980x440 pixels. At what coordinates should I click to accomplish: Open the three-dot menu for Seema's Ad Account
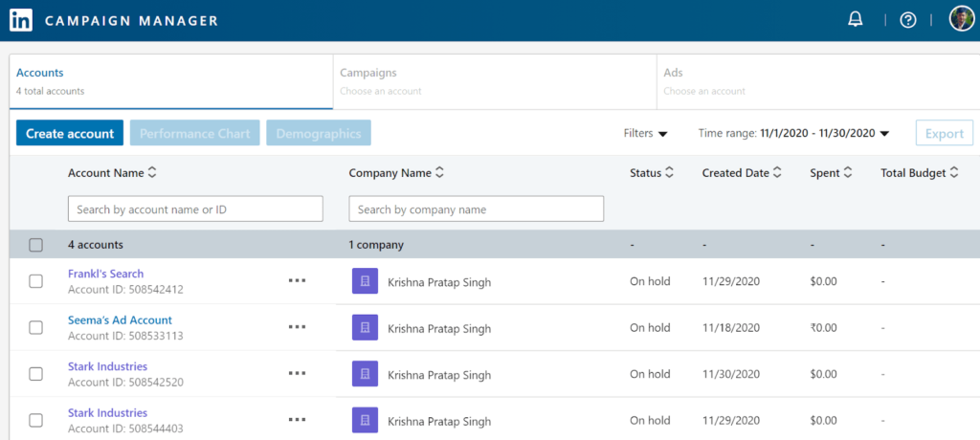pos(297,327)
